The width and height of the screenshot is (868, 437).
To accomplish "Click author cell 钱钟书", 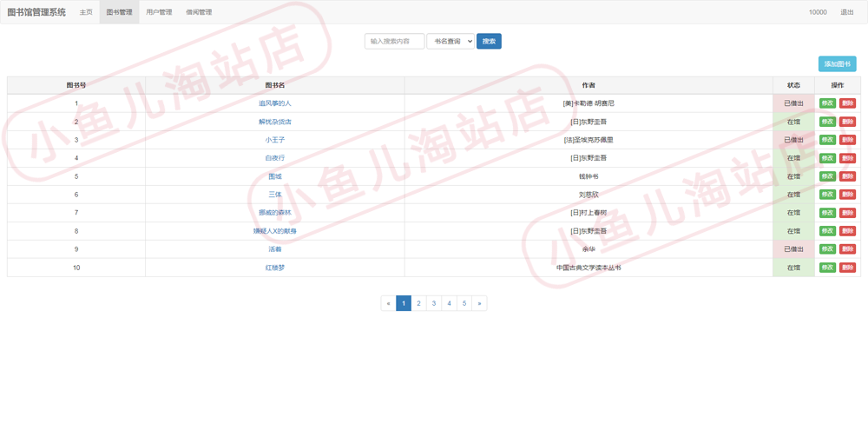I will click(589, 176).
